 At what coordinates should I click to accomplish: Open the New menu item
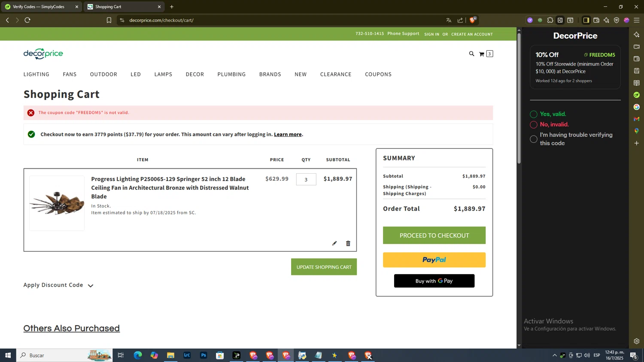pyautogui.click(x=301, y=74)
